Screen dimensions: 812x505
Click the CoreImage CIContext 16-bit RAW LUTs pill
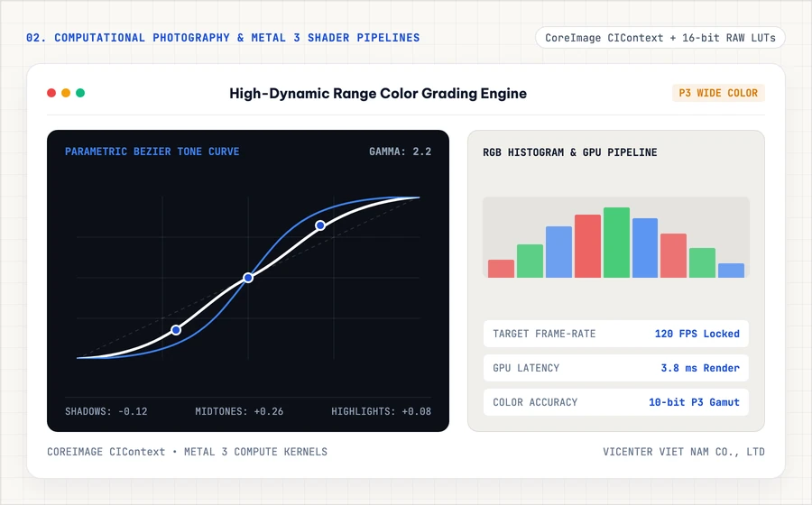pos(660,38)
